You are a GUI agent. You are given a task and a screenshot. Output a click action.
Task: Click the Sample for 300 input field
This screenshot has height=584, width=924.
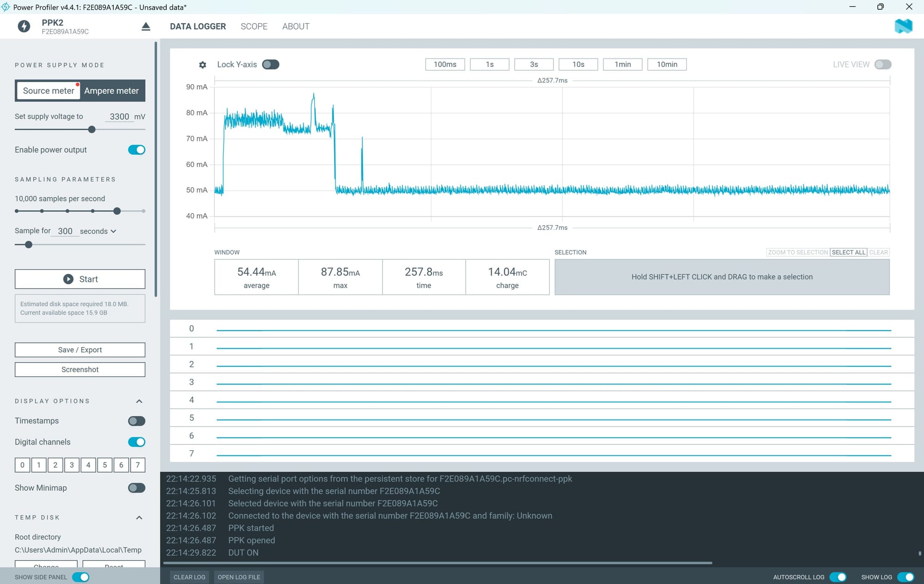pyautogui.click(x=65, y=231)
